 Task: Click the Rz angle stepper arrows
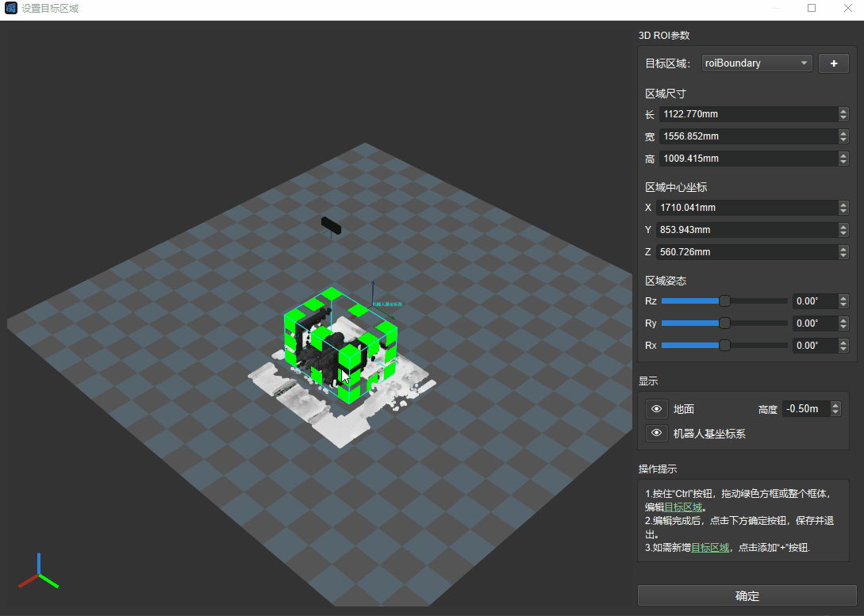click(x=843, y=301)
